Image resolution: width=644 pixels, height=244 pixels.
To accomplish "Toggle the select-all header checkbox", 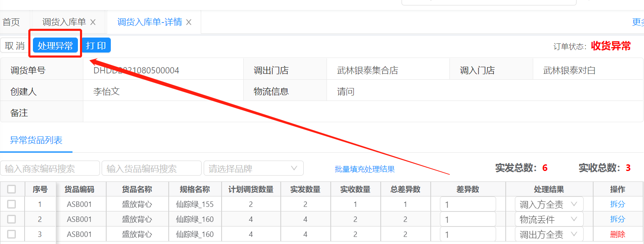I will click(12, 189).
